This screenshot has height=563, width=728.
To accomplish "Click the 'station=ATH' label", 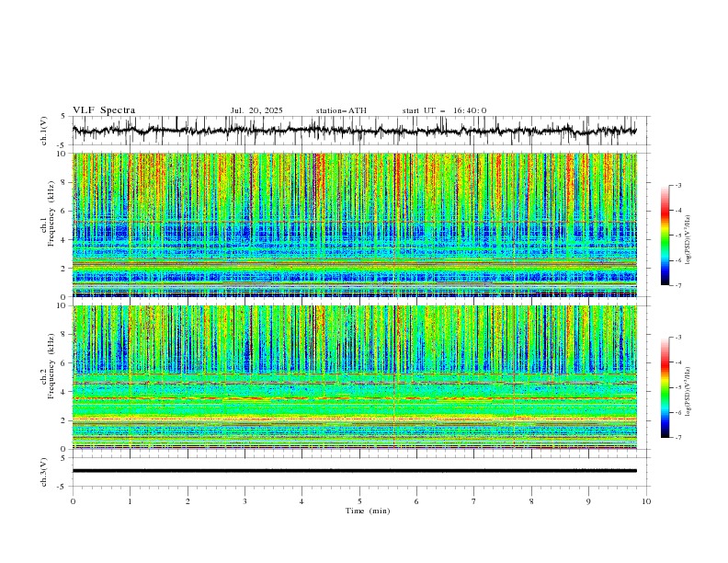I will [341, 110].
